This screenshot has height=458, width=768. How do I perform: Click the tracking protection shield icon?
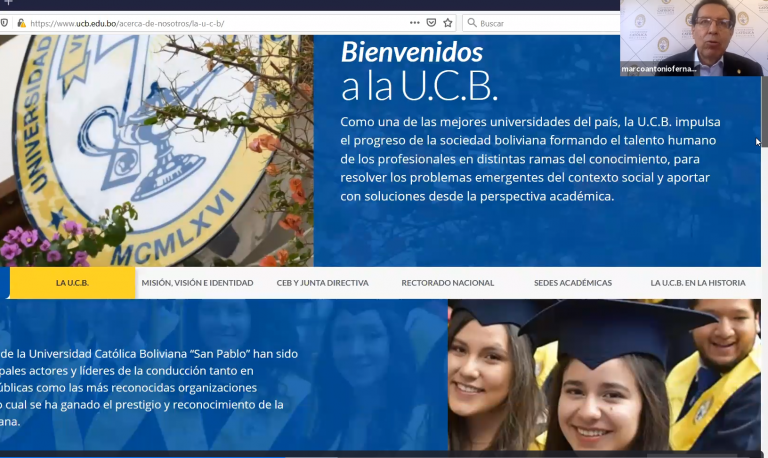click(x=5, y=22)
